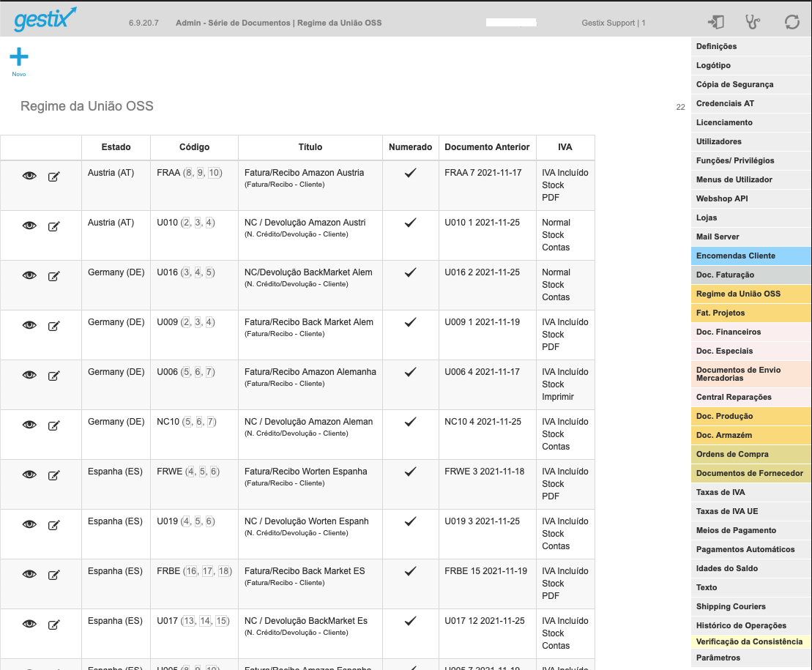Viewport: 812px width, 670px height.
Task: Select Doc. Faturação menu item
Action: [x=751, y=275]
